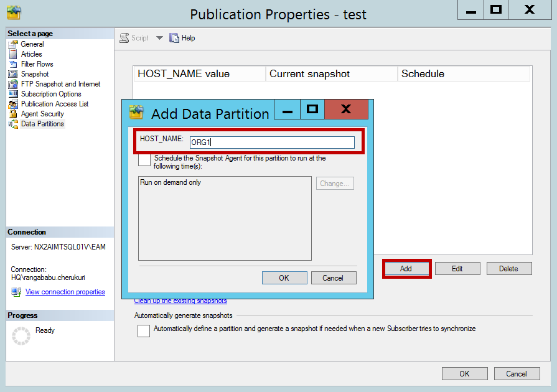Screen dimensions: 557x392
Task: Open the General page icon
Action: (x=13, y=44)
